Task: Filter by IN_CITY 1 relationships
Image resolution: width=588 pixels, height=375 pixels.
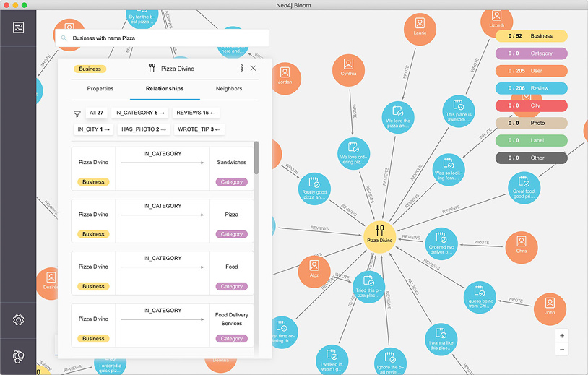Action: tap(93, 129)
